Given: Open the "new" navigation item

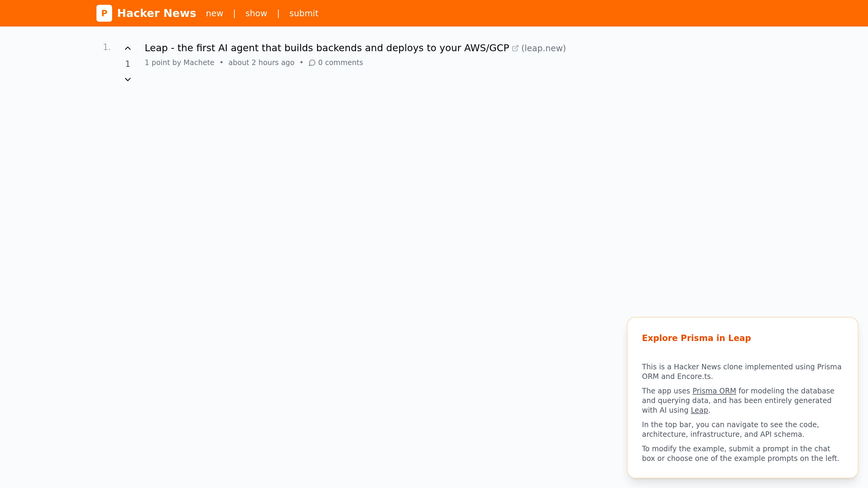Looking at the screenshot, I should pyautogui.click(x=215, y=13).
